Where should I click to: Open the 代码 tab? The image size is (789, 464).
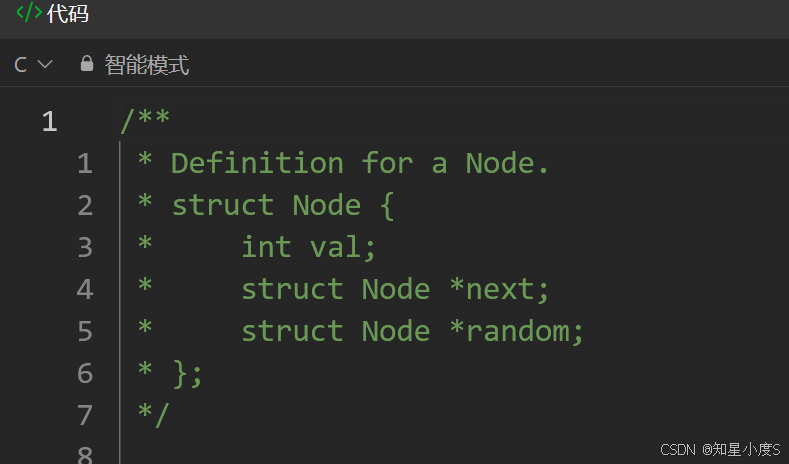(67, 13)
